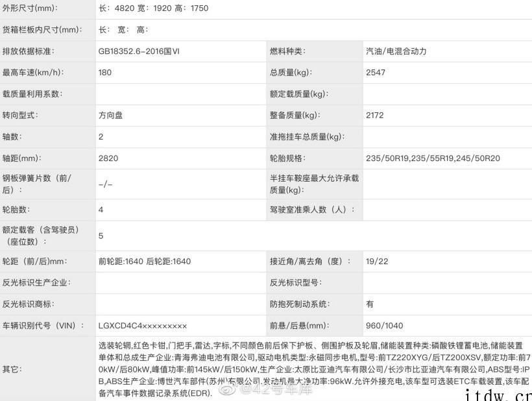The width and height of the screenshot is (532, 401).
Task: Click the 总质量(kg) label
Action: [x=291, y=73]
